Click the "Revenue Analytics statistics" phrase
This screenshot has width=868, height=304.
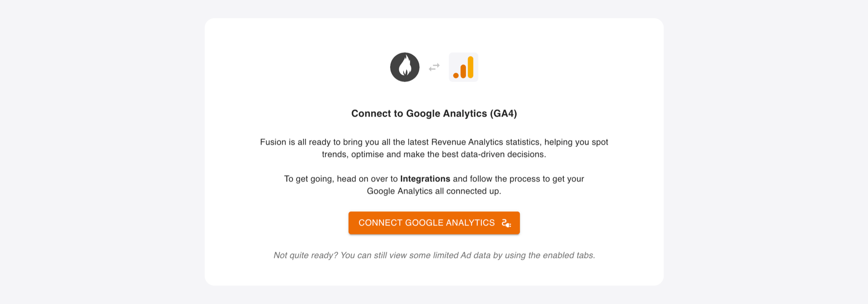click(486, 142)
